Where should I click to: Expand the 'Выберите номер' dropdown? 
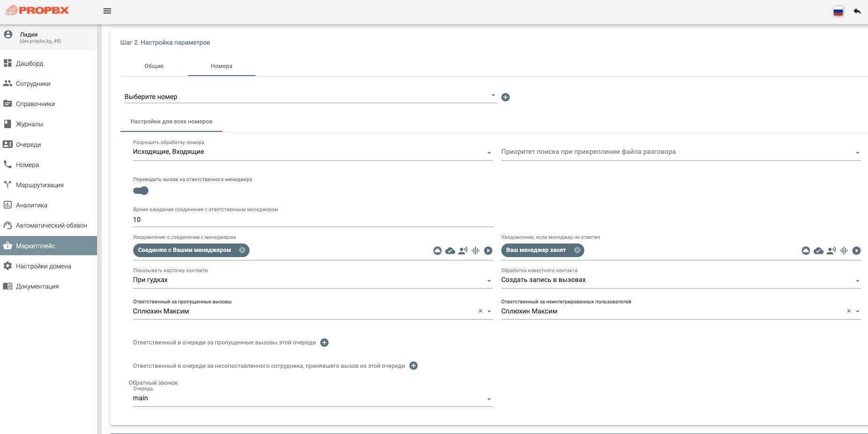click(x=310, y=97)
